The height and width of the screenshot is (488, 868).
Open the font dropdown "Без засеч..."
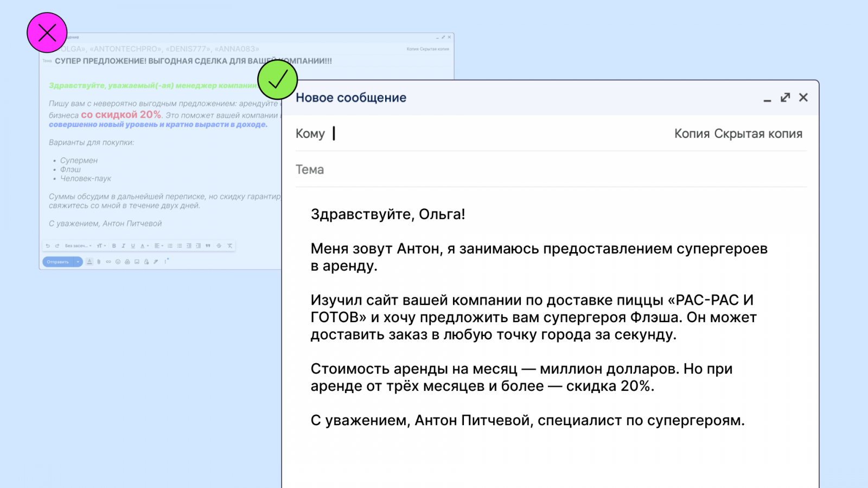(x=78, y=246)
